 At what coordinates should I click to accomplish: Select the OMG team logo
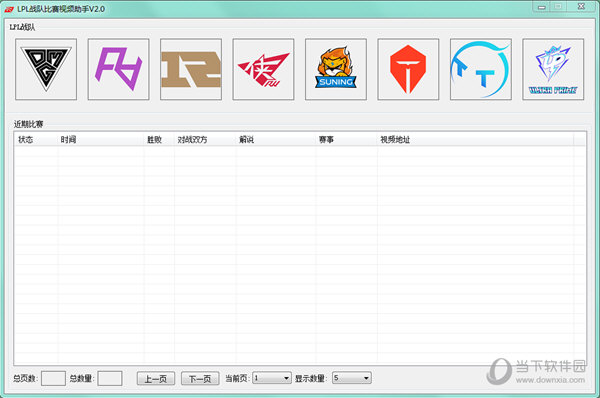[46, 69]
